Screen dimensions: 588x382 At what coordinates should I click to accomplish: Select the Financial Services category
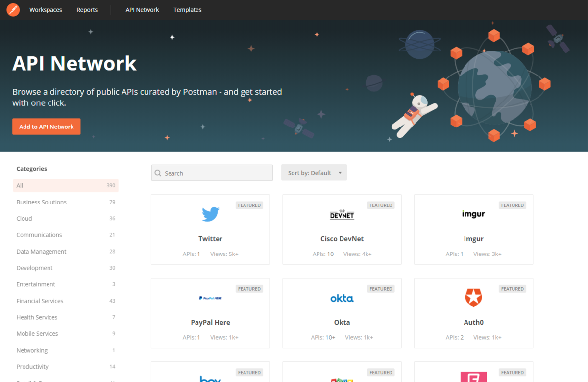66,301
